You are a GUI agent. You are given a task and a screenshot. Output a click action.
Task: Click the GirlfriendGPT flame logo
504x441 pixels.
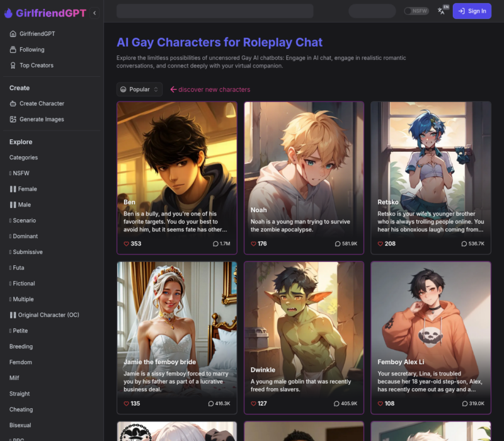pyautogui.click(x=8, y=12)
